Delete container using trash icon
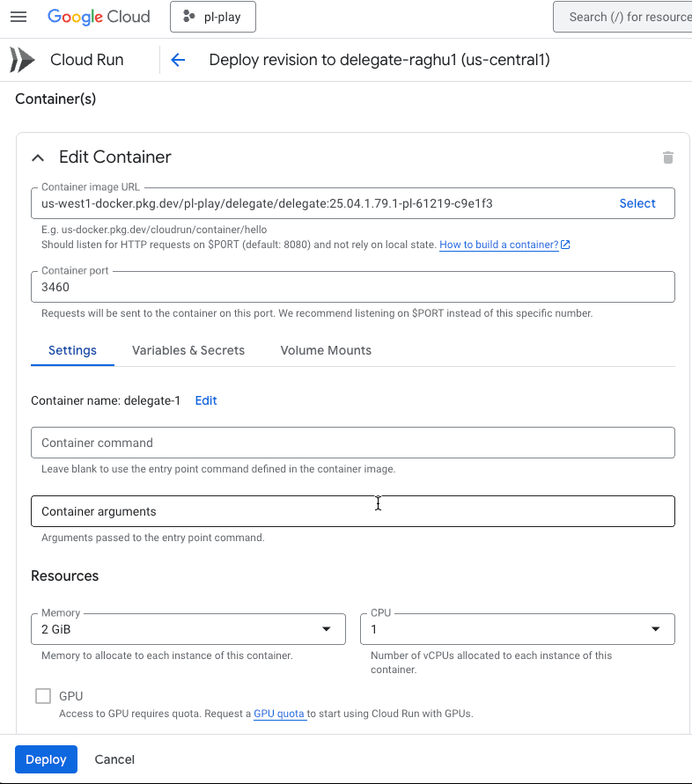 (x=667, y=158)
